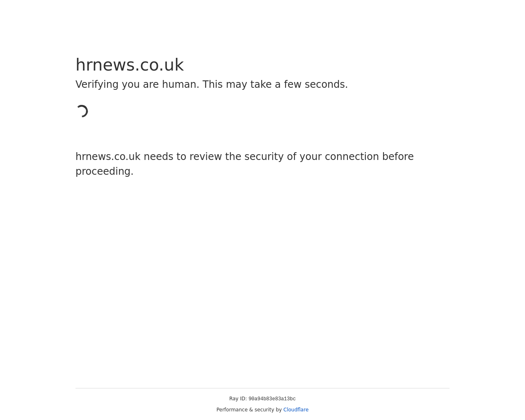This screenshot has height=420, width=525.
Task: Open the Cloudflare link in footer
Action: pos(296,410)
